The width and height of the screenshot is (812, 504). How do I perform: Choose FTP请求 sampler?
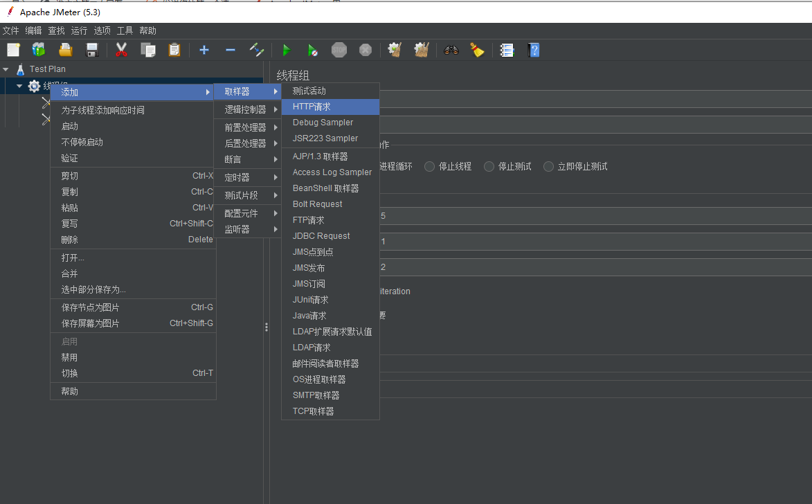(330, 220)
